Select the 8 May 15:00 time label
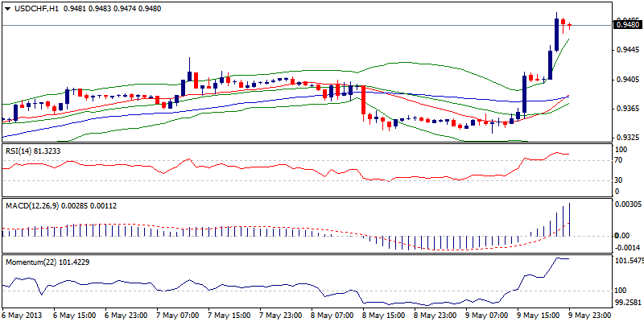Image resolution: width=644 pixels, height=322 pixels. (x=385, y=315)
